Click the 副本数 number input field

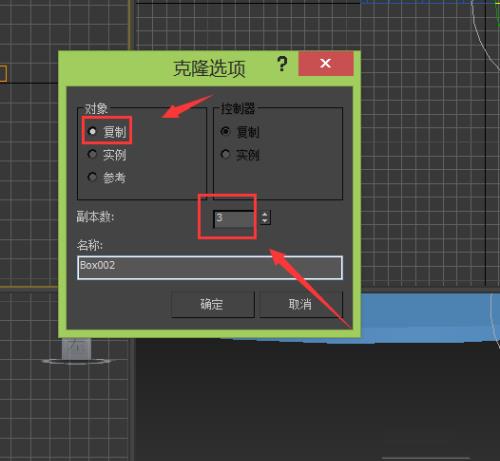pos(234,219)
